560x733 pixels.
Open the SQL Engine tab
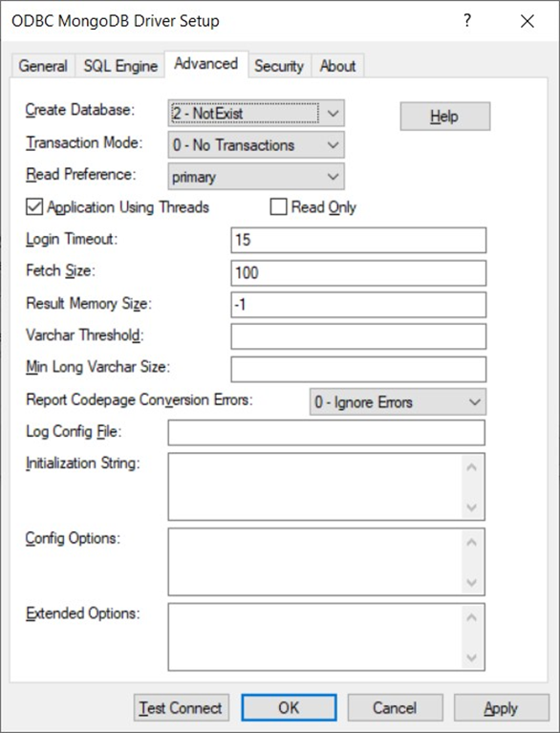pos(120,66)
